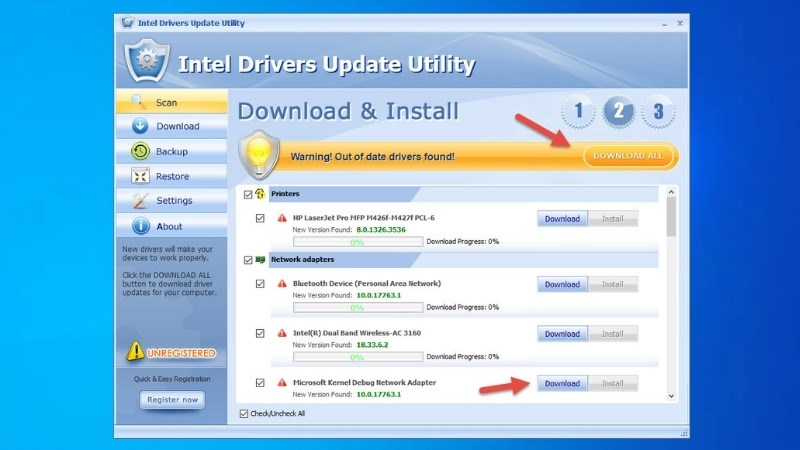800x450 pixels.
Task: Click the Register now button
Action: tap(172, 399)
